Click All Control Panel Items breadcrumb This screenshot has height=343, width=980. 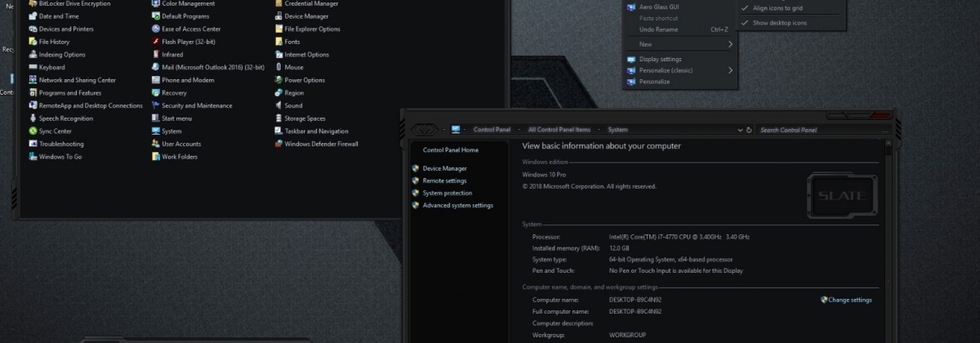(x=559, y=129)
